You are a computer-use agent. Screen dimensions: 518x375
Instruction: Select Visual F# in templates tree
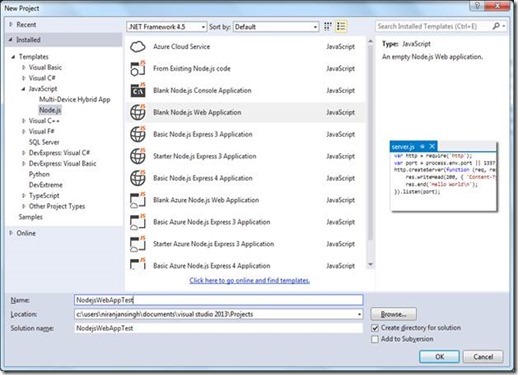pyautogui.click(x=41, y=131)
